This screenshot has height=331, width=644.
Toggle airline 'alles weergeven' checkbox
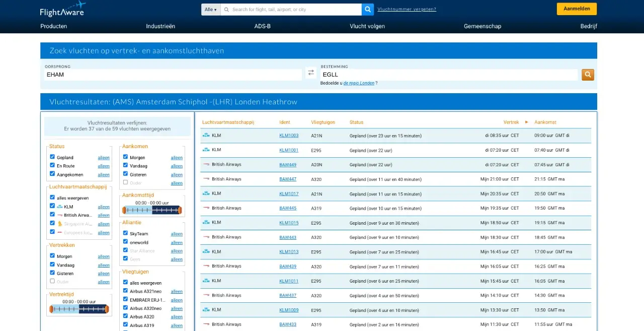pos(52,197)
